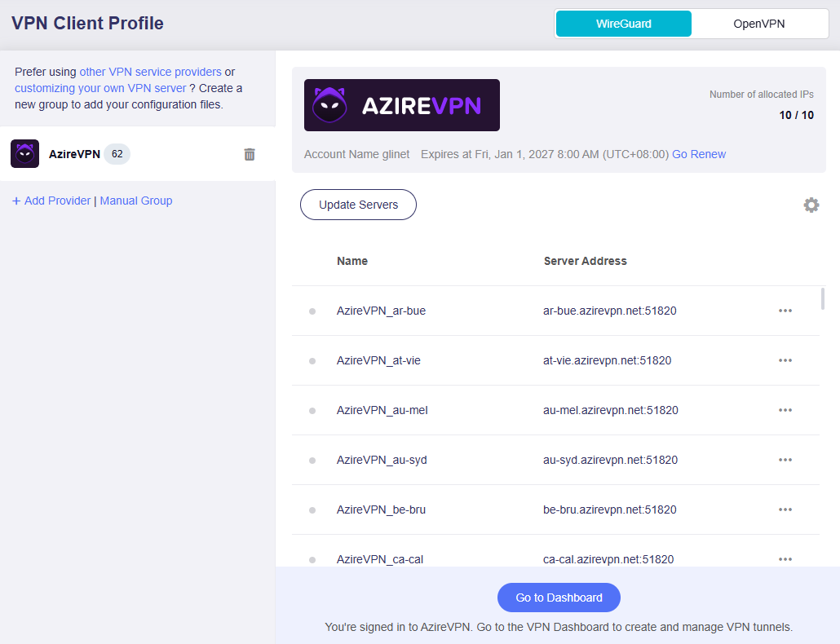The width and height of the screenshot is (840, 644).
Task: Switch to the WireGuard tab
Action: 624,24
